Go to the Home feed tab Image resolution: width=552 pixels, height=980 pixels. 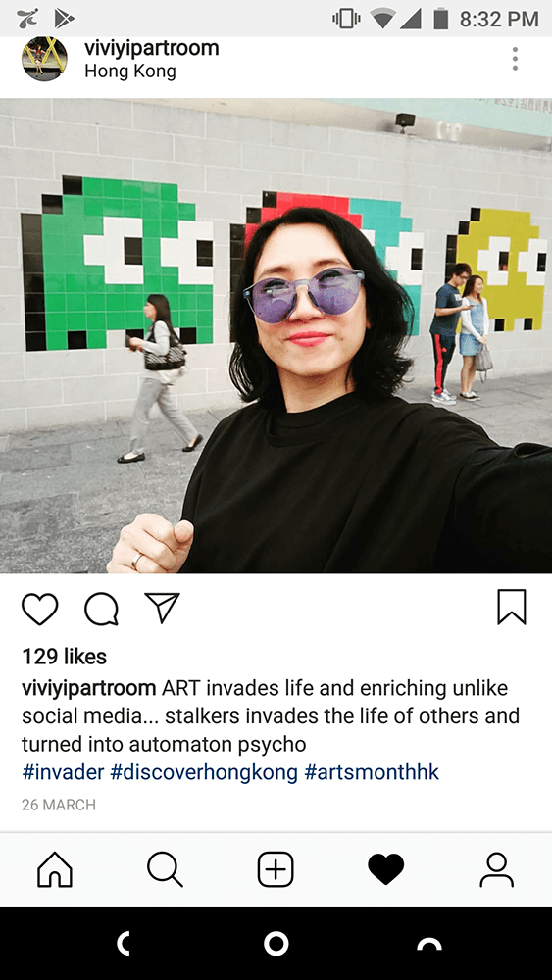point(55,869)
